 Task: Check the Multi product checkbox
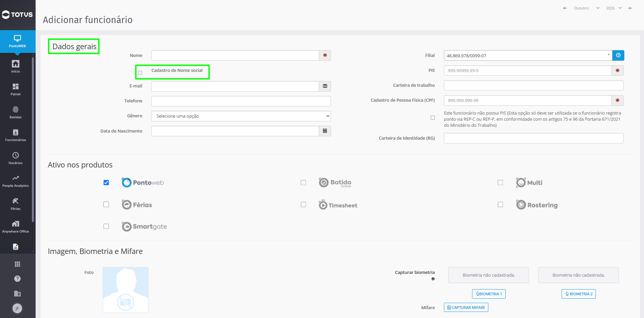500,183
